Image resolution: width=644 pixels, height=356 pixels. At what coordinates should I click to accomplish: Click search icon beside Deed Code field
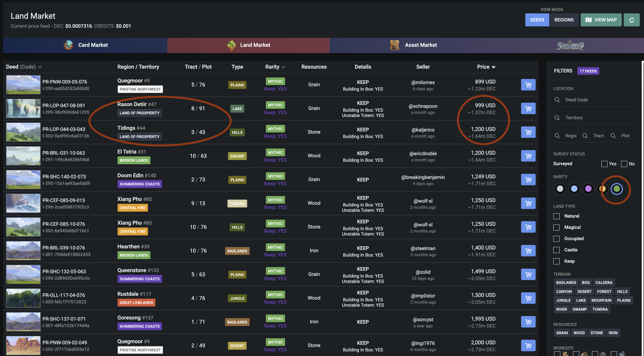point(557,100)
